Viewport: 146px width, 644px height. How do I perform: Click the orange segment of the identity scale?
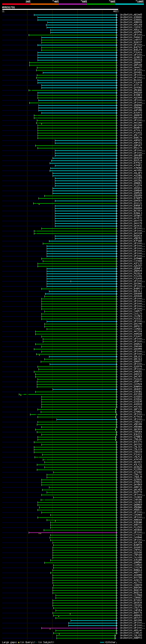pyautogui.click(x=45, y=4)
